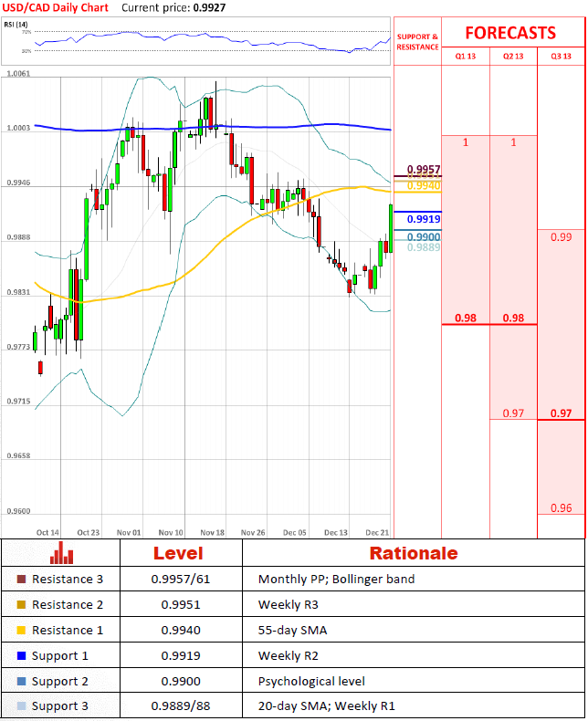Image resolution: width=588 pixels, height=721 pixels.
Task: Select the 'Resistance 1' row label
Action: pyautogui.click(x=68, y=630)
